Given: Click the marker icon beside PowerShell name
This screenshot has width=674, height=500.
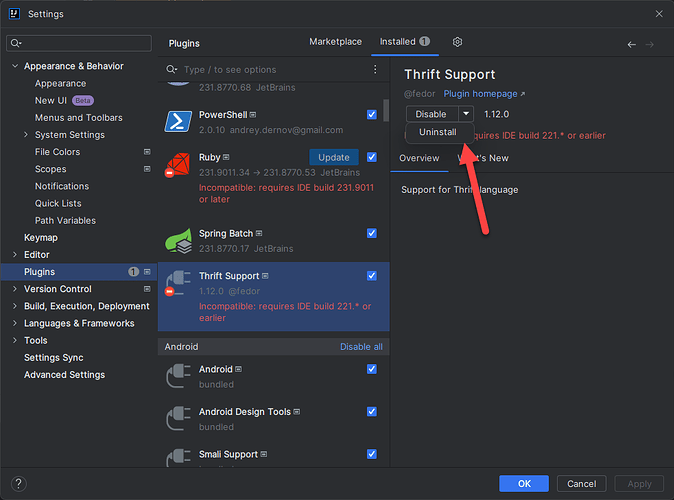Looking at the screenshot, I should tap(253, 115).
